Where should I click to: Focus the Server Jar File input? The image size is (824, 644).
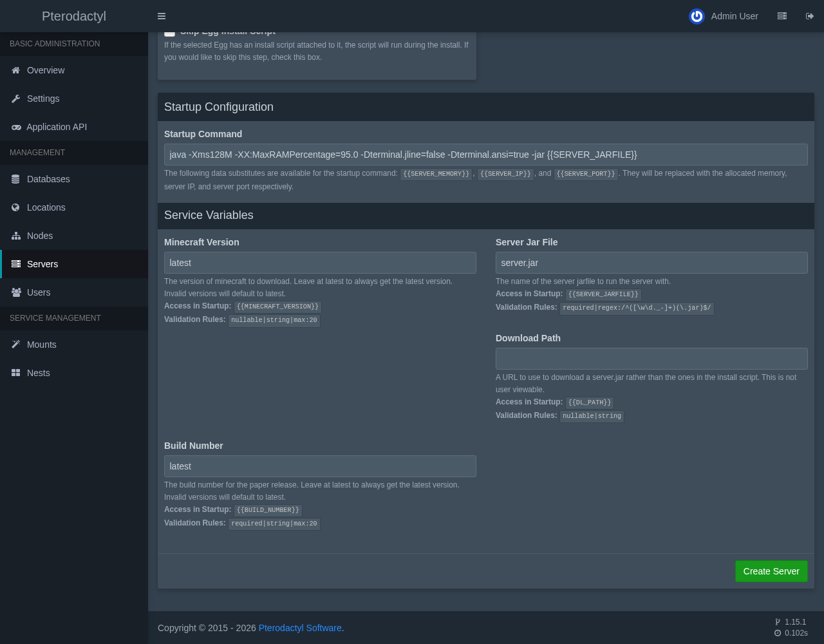point(651,263)
